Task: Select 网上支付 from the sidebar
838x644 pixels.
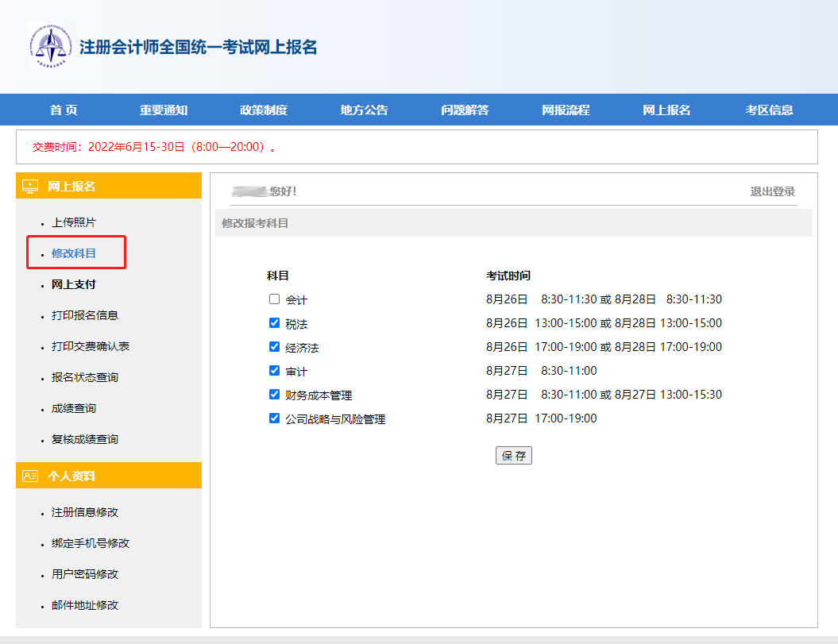Action: pyautogui.click(x=74, y=284)
